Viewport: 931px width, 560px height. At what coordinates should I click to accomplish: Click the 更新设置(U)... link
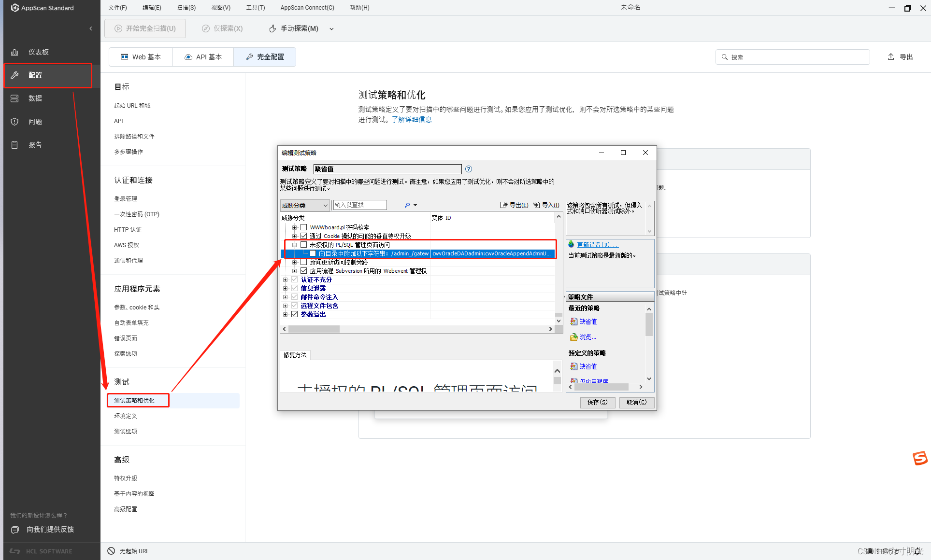coord(598,245)
